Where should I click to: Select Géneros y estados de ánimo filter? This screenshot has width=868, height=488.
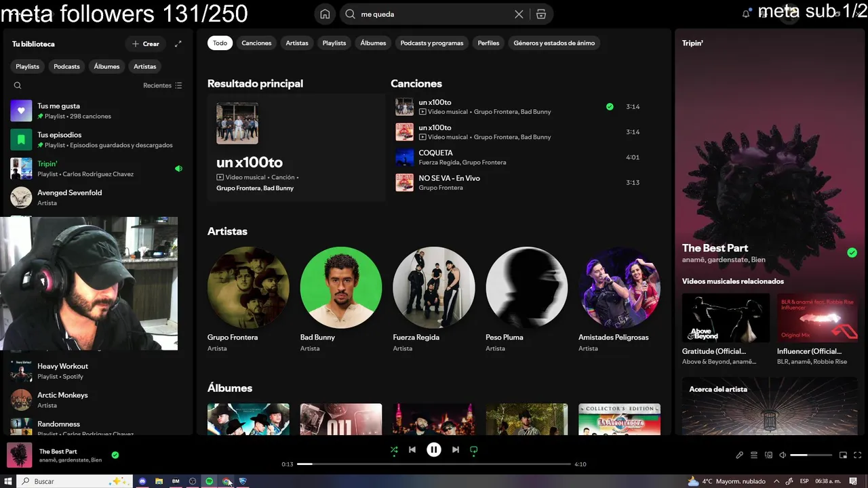(554, 43)
